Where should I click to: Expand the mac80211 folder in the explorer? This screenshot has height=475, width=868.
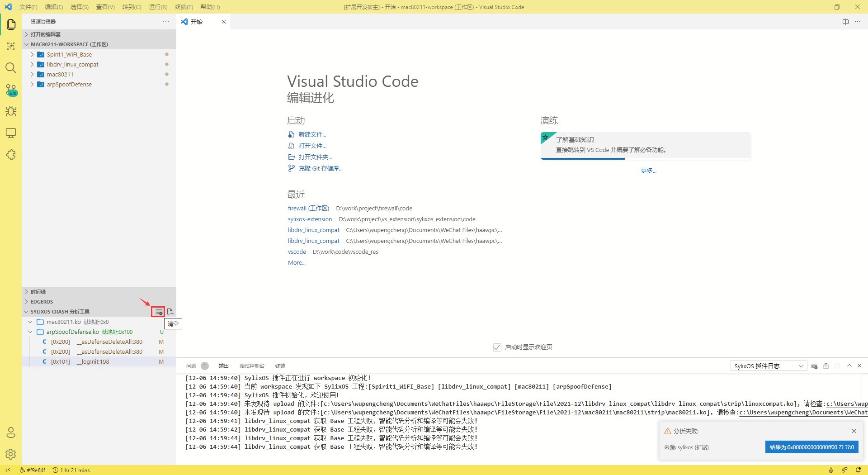[99, 74]
